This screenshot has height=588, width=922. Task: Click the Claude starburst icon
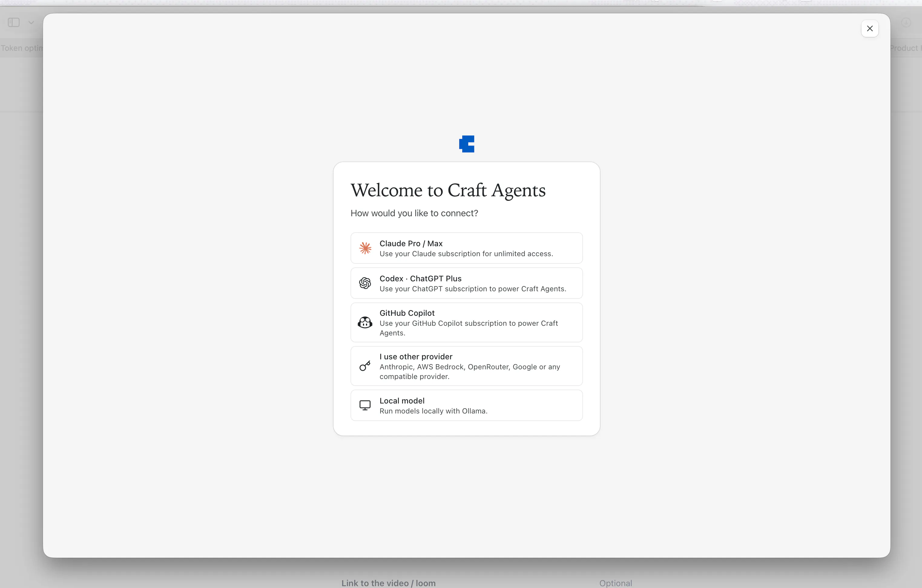(365, 248)
